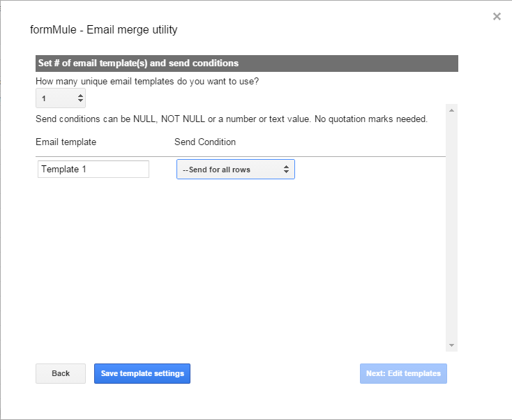The height and width of the screenshot is (420, 512).
Task: Click the up arrow on template count stepper
Action: pos(80,95)
